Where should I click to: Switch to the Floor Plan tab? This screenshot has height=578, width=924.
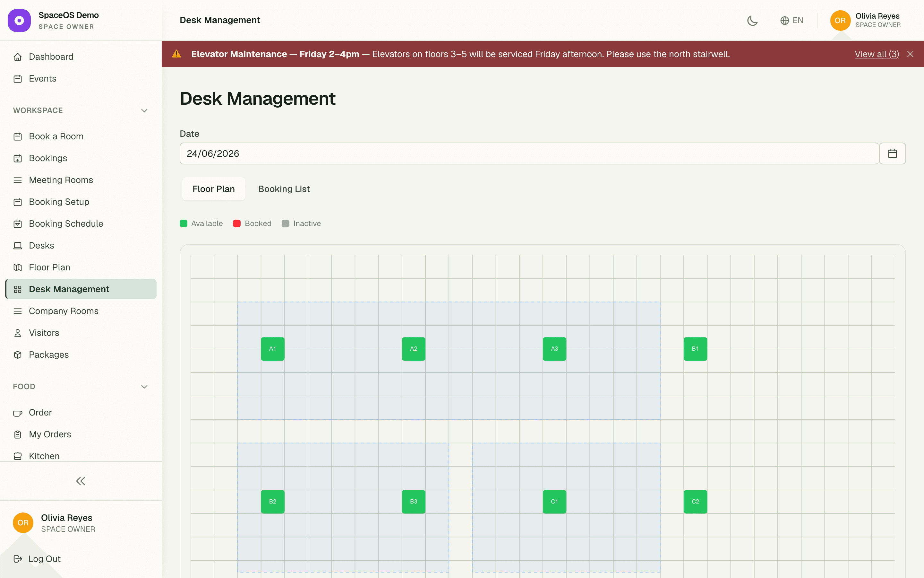(x=213, y=189)
